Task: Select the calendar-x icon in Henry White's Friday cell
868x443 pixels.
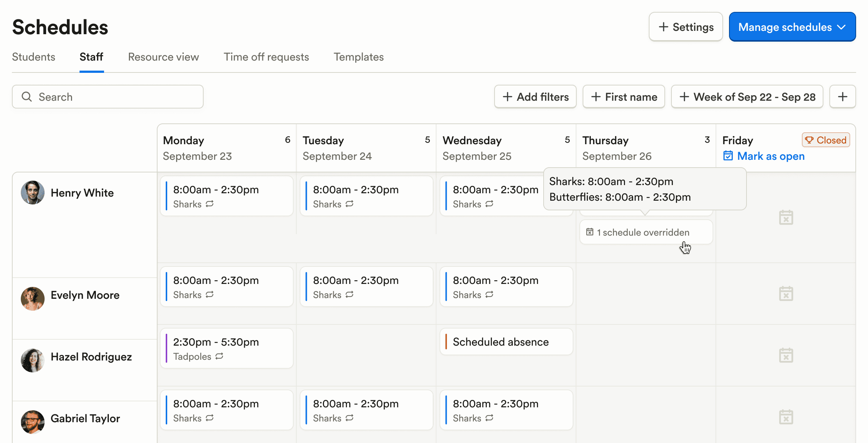Action: [786, 217]
